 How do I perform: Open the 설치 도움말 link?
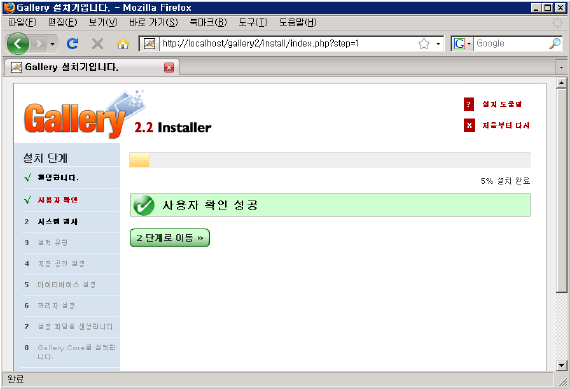(x=502, y=104)
